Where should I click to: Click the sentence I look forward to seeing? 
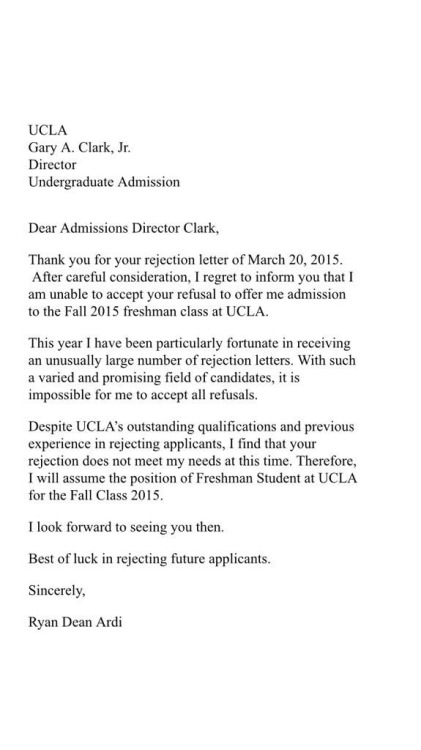[126, 528]
